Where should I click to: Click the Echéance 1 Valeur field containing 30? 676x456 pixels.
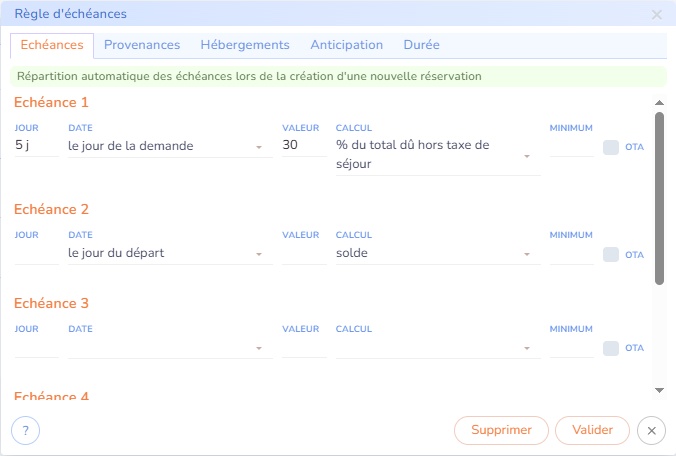point(304,146)
